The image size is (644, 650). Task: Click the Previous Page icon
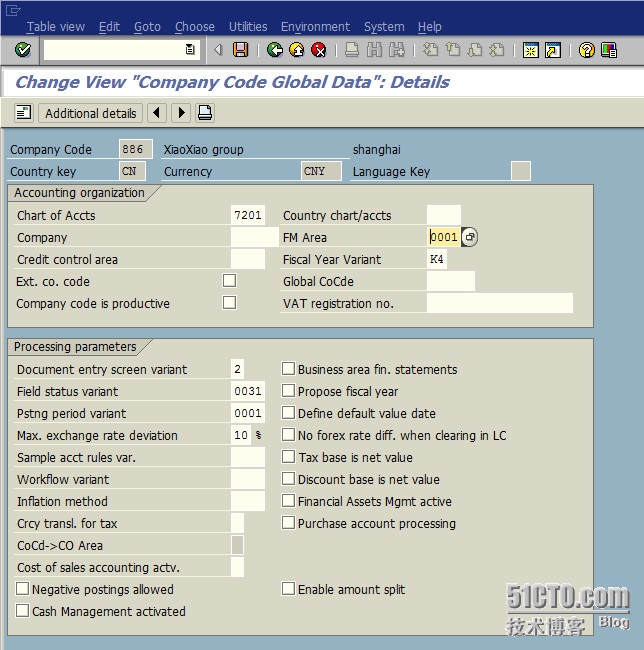tap(453, 50)
